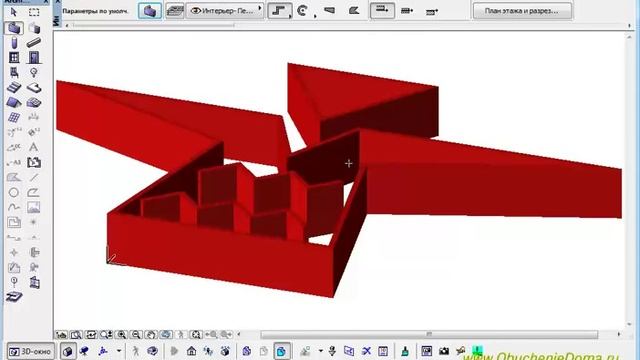Select the Label tool
This screenshot has height=360, width=640.
(x=14, y=162)
